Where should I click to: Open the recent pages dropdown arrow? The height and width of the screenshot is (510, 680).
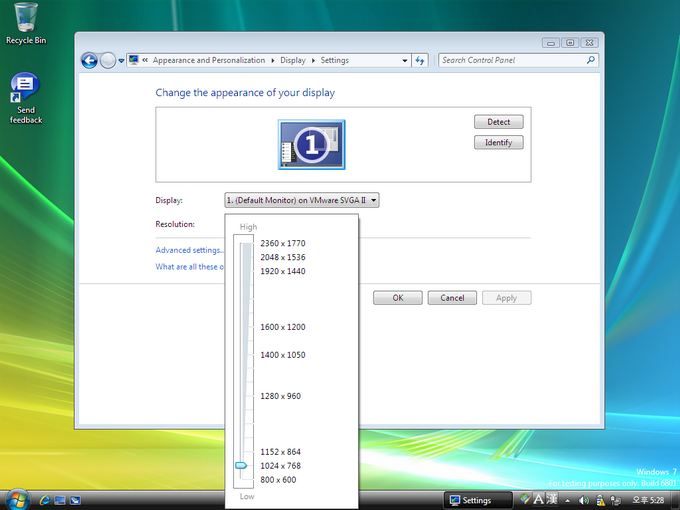click(x=121, y=61)
